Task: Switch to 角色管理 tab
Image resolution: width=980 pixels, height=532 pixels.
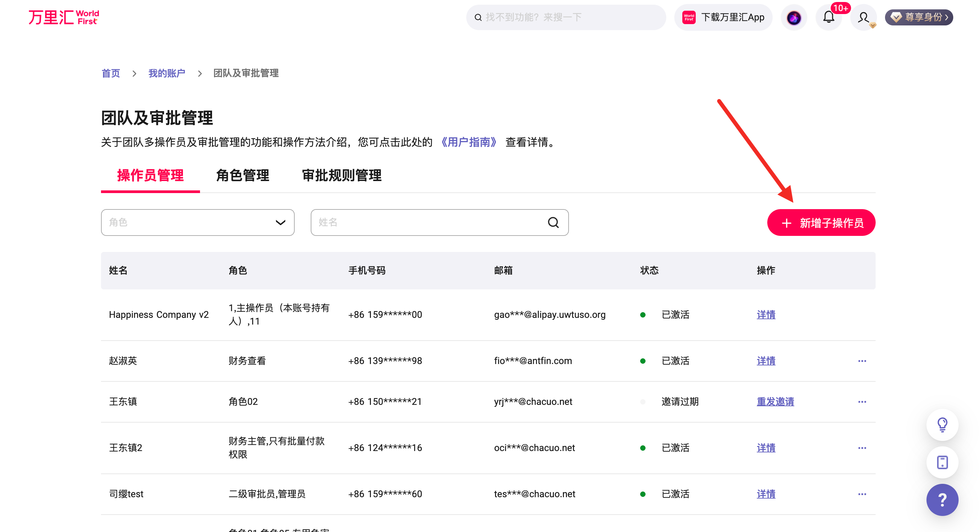Action: click(x=242, y=175)
